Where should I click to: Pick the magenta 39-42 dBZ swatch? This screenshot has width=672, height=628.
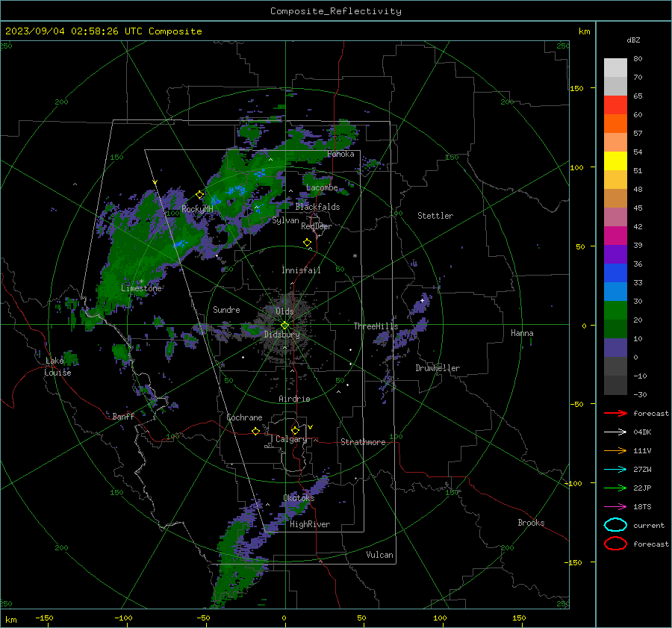pyautogui.click(x=615, y=236)
